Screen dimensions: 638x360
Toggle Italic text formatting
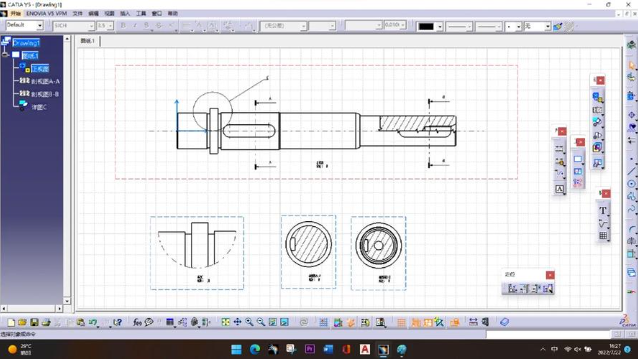tap(135, 26)
